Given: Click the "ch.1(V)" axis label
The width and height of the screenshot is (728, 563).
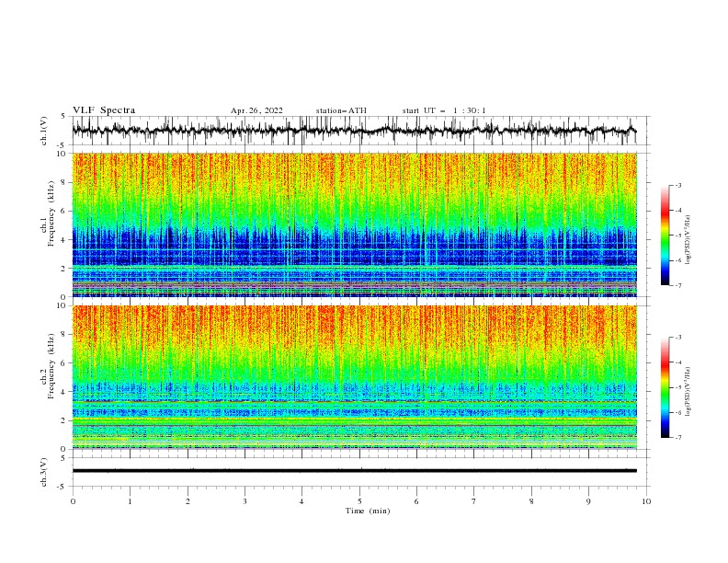Looking at the screenshot, I should 44,131.
